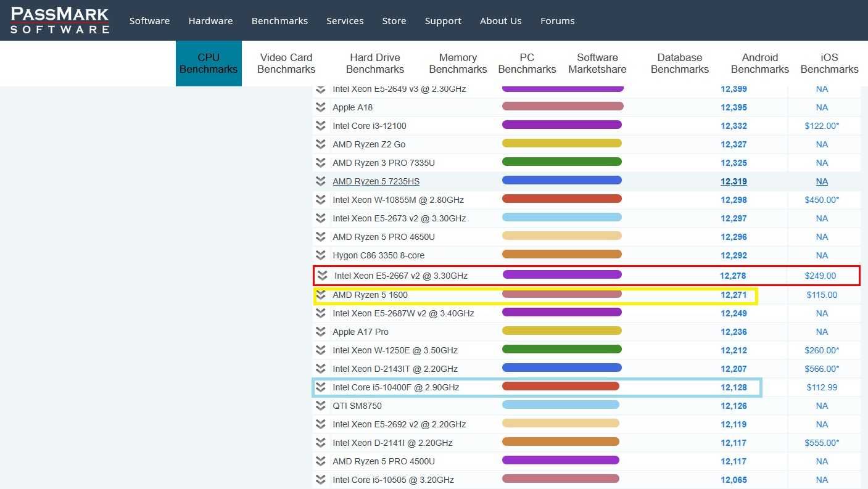Expand the AMD Ryzen 5 1600 row

320,295
